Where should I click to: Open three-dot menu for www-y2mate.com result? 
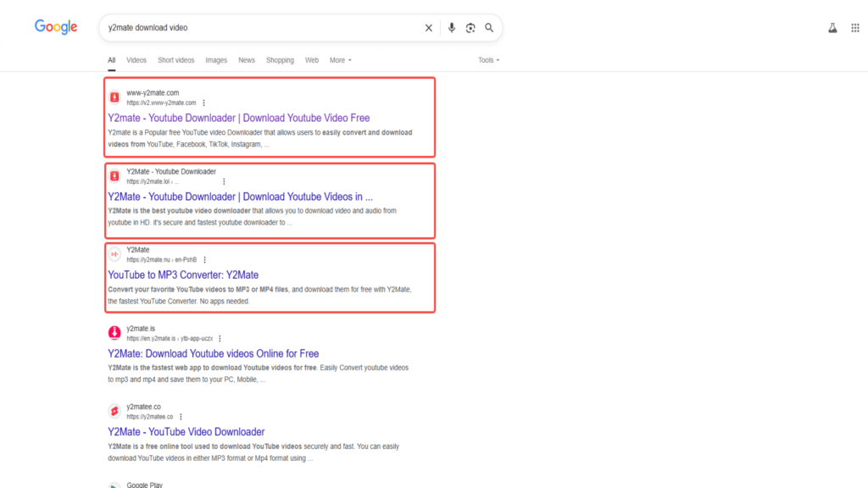click(204, 103)
